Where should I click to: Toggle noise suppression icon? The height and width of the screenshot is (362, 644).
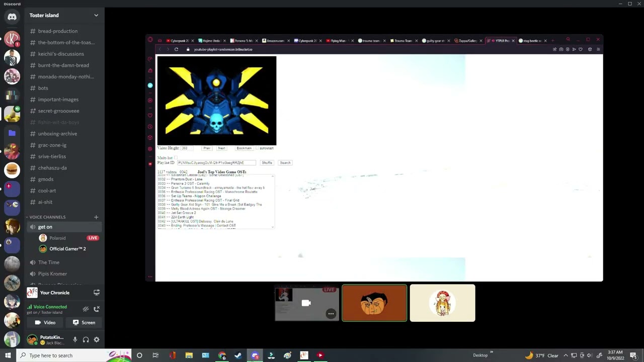pos(86,309)
